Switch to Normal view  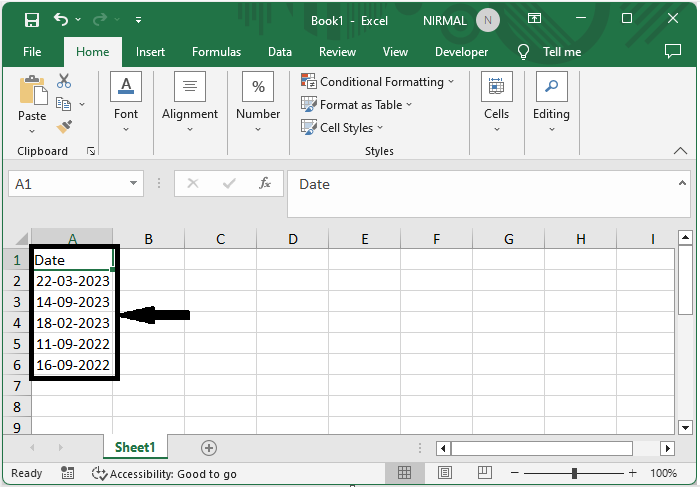coord(404,472)
